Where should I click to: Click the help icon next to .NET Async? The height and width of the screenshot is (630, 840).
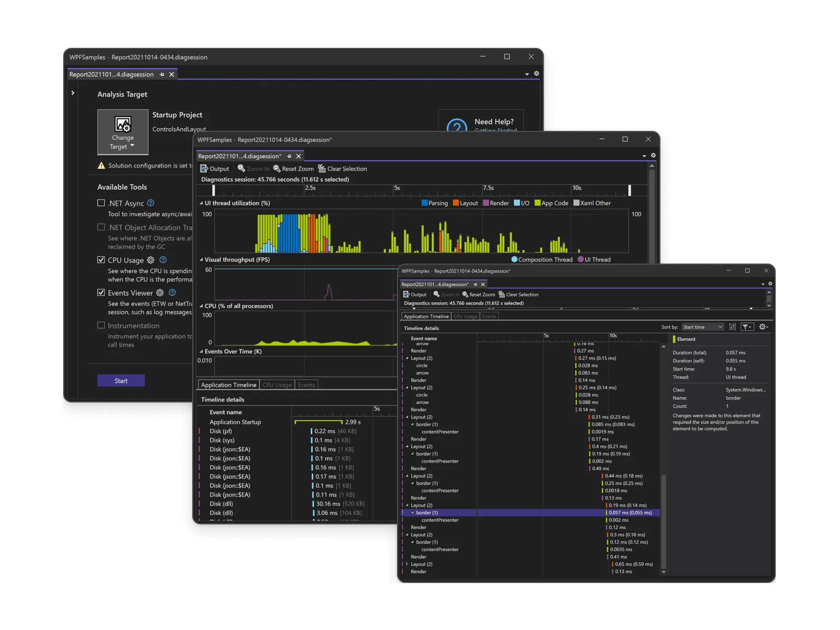(x=151, y=203)
